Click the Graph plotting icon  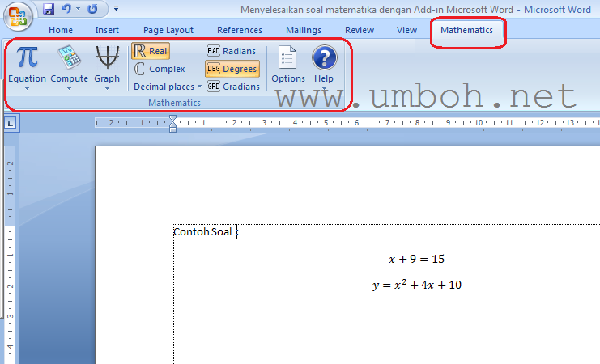107,57
